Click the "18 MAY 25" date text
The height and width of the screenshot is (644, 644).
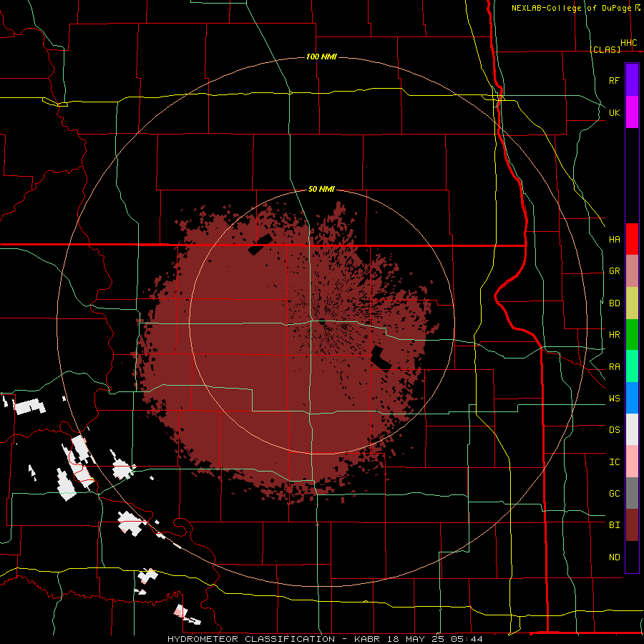(416, 639)
